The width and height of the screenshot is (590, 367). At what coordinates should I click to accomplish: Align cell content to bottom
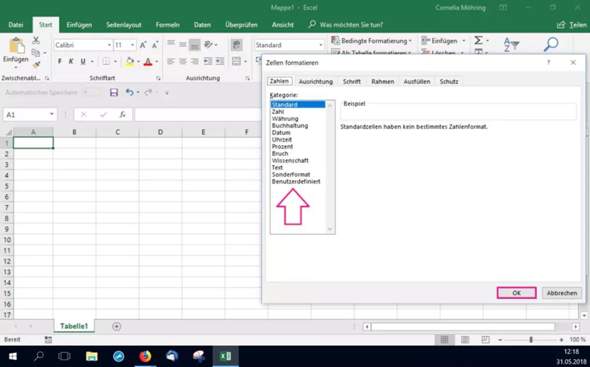(x=195, y=45)
